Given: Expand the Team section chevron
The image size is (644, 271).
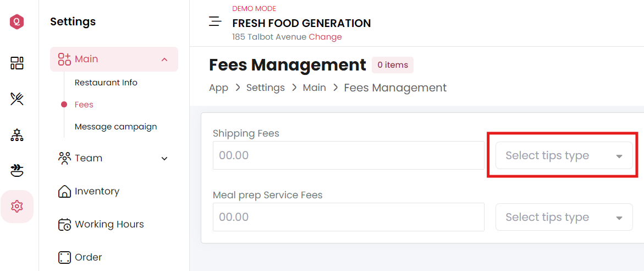Looking at the screenshot, I should 164,158.
